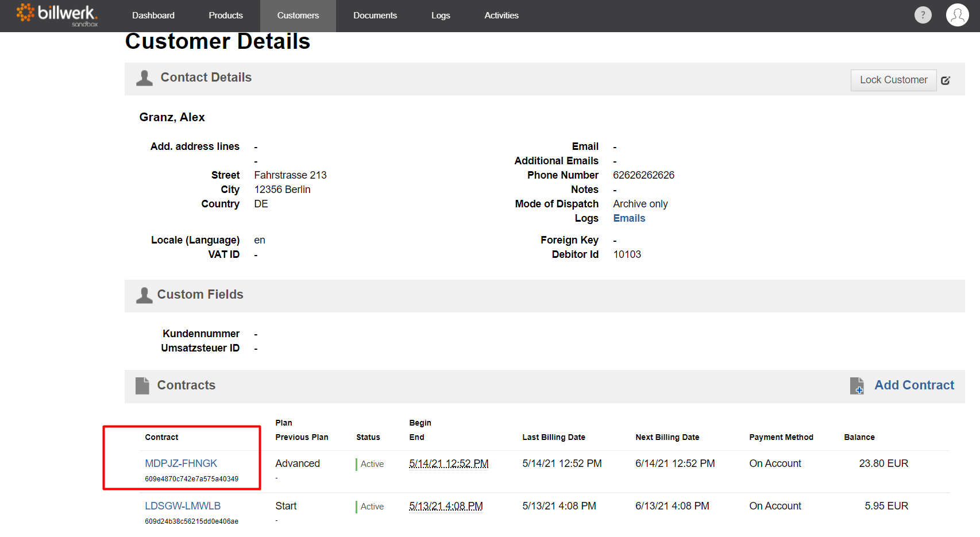Click begin date 5/13/21 4:08 PM
Image resolution: width=980 pixels, height=537 pixels.
[446, 506]
